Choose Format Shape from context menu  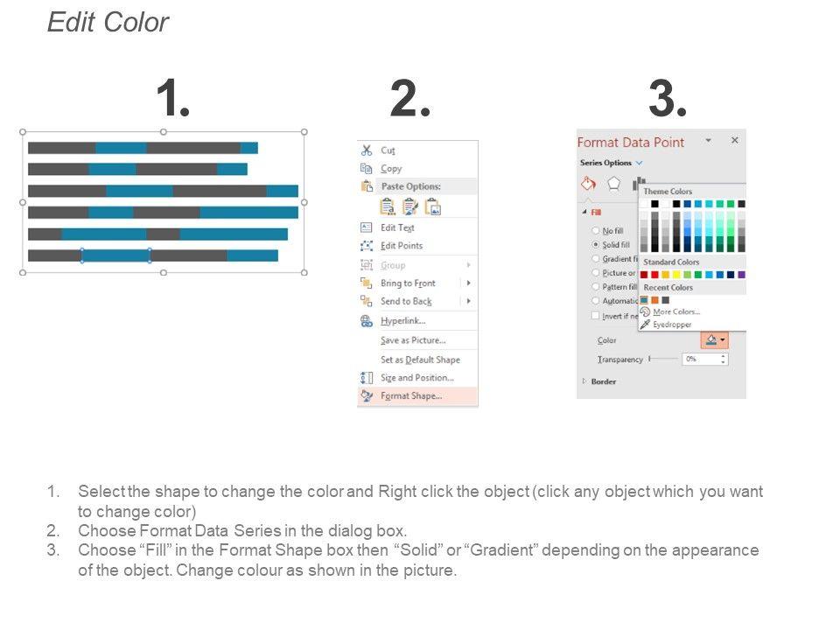coord(410,396)
